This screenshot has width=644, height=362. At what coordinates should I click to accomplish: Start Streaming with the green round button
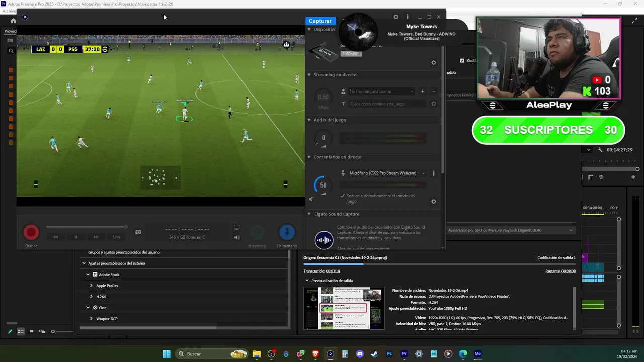(257, 232)
